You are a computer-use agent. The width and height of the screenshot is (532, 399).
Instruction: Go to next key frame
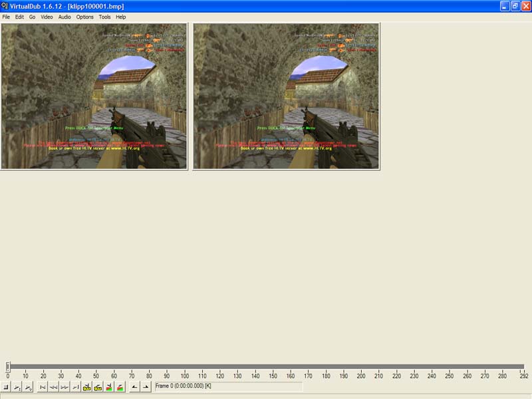tap(98, 387)
